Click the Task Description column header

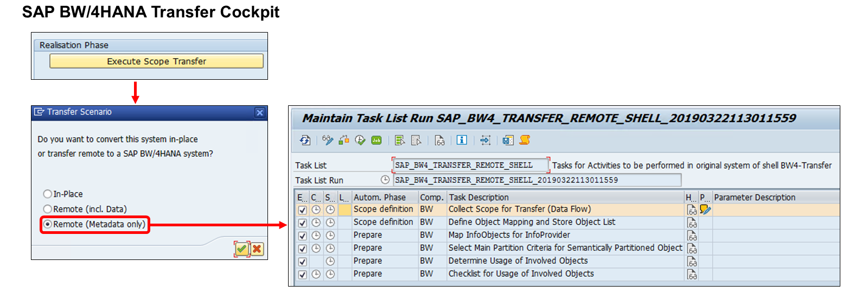[x=565, y=197]
